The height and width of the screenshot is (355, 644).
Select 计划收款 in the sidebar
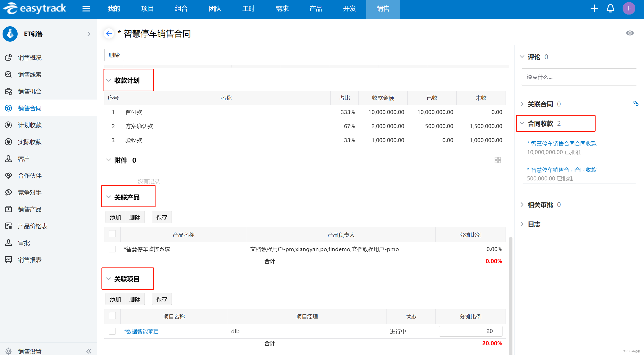click(30, 125)
